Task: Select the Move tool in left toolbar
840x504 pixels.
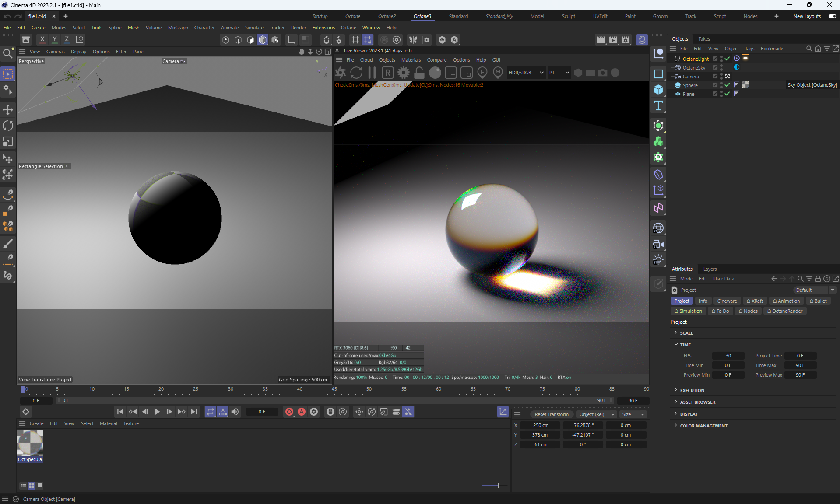Action: (x=8, y=109)
